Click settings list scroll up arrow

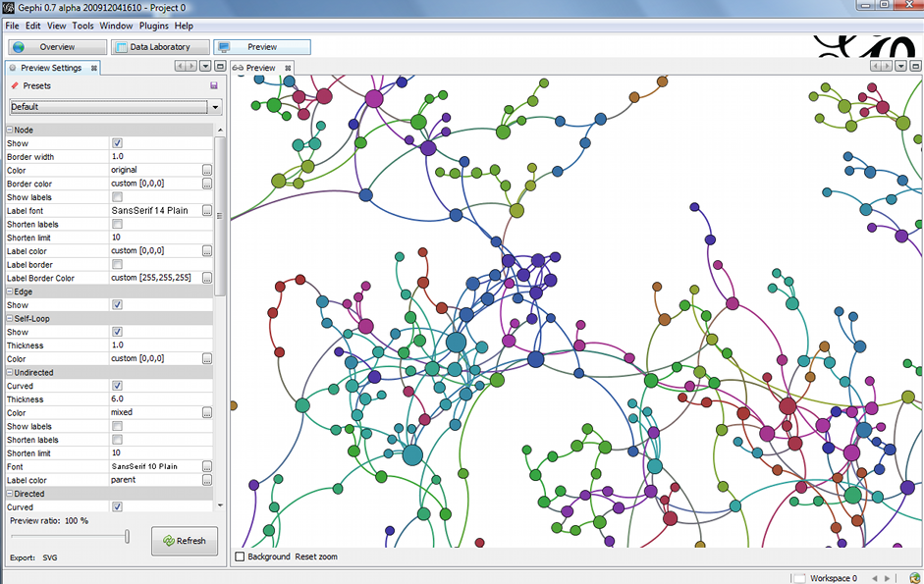tap(220, 130)
